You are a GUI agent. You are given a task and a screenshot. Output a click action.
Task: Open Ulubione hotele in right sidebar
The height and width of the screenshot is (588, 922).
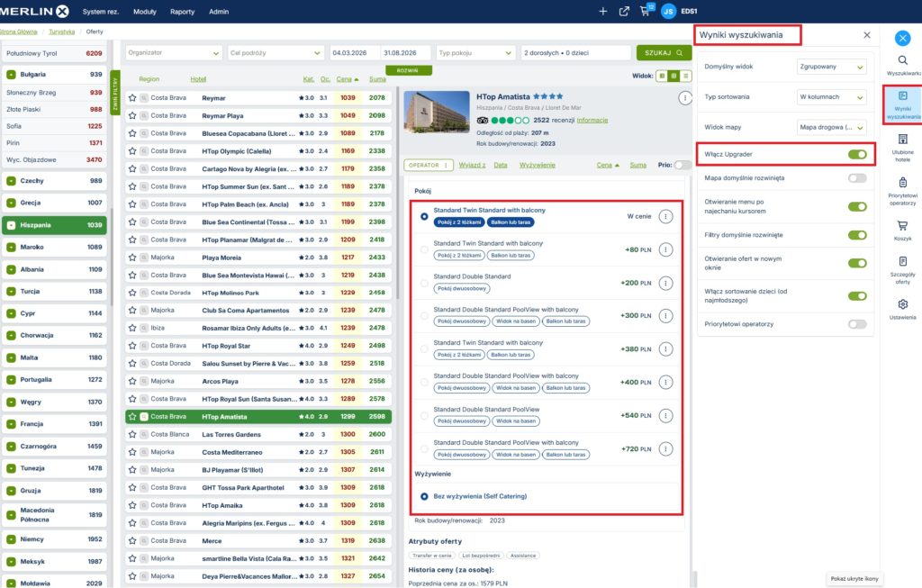[x=902, y=144]
